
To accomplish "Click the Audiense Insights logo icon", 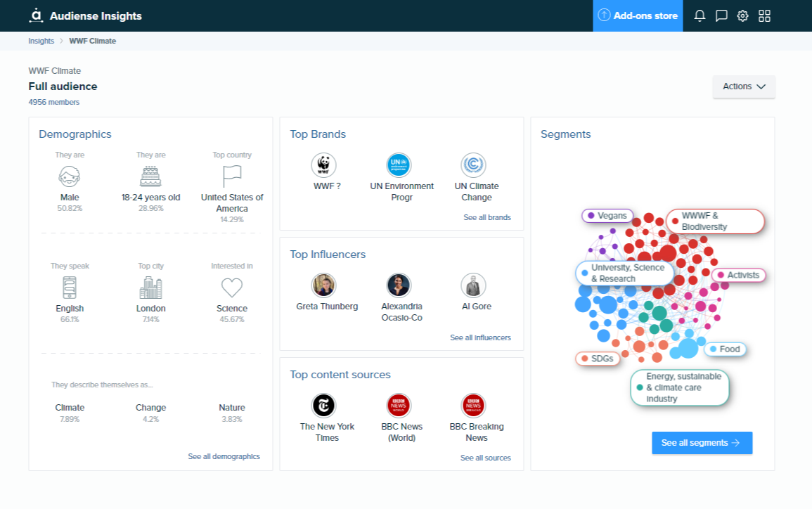I will [x=36, y=15].
